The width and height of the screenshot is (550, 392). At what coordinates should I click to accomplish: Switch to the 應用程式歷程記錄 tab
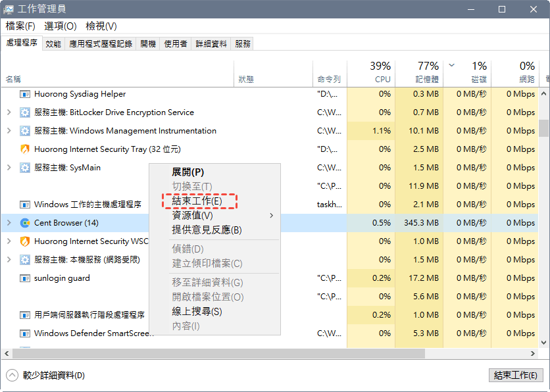[100, 44]
